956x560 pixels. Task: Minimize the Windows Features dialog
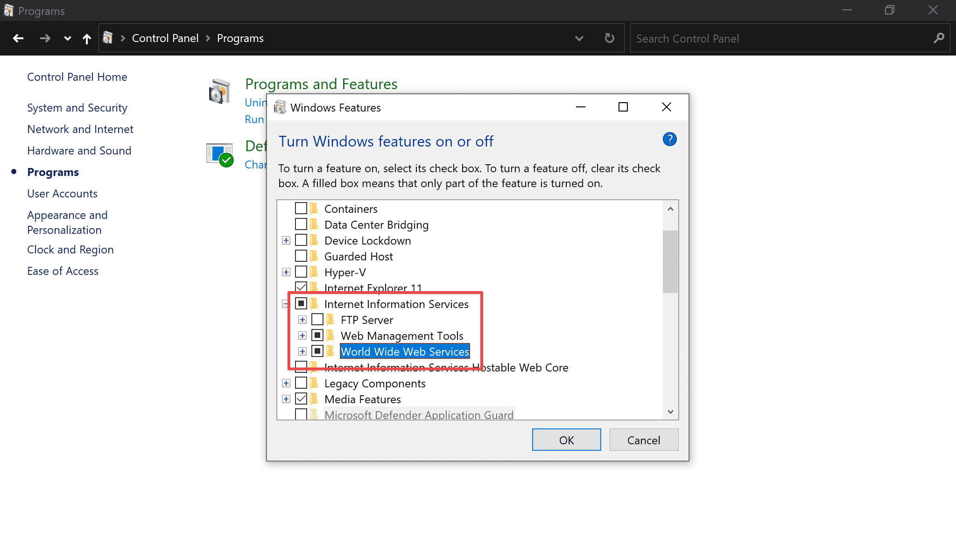click(x=581, y=107)
